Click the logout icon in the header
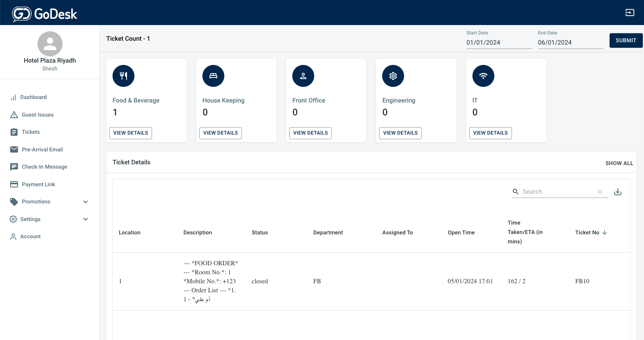 point(630,13)
